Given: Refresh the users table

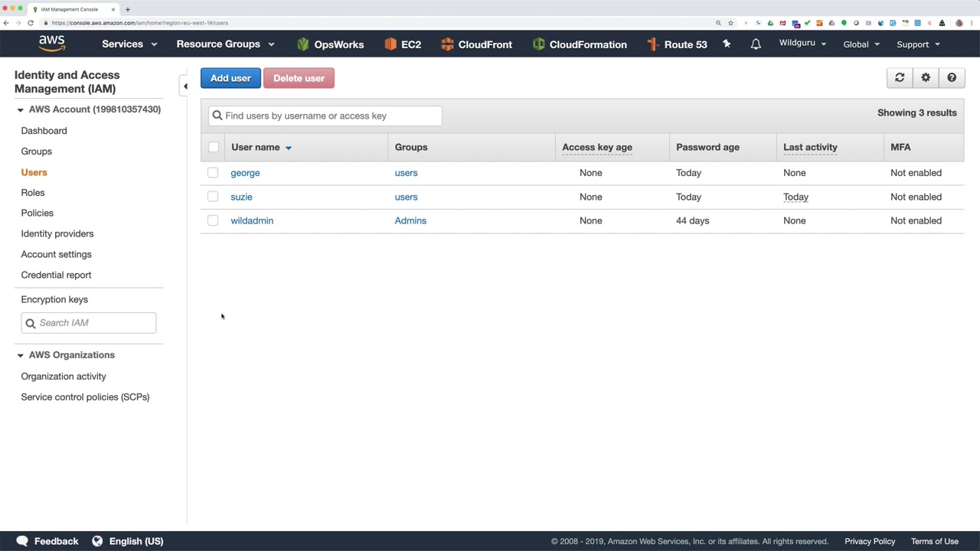Looking at the screenshot, I should [x=900, y=78].
